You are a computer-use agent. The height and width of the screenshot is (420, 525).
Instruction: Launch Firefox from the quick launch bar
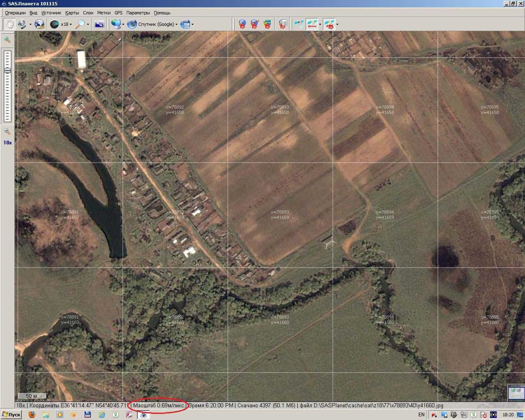32,415
